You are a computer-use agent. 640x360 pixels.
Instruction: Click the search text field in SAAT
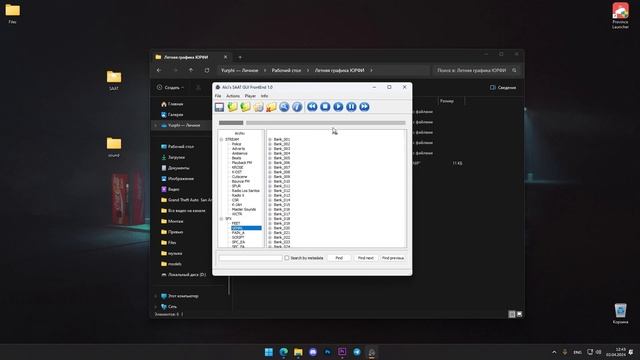coord(250,258)
